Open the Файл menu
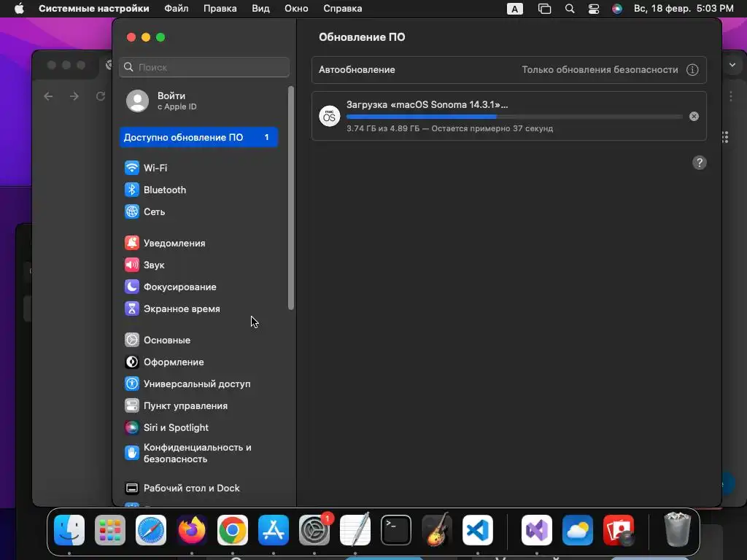The width and height of the screenshot is (747, 560). 177,9
